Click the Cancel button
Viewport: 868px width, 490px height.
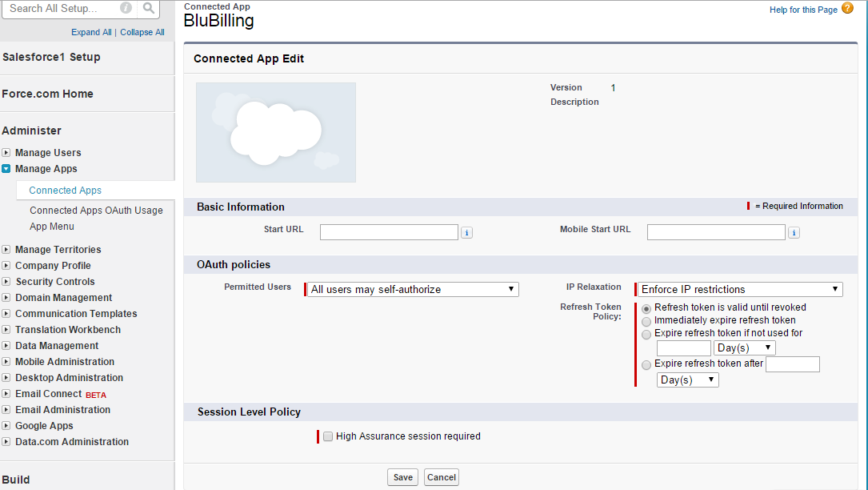click(x=442, y=477)
